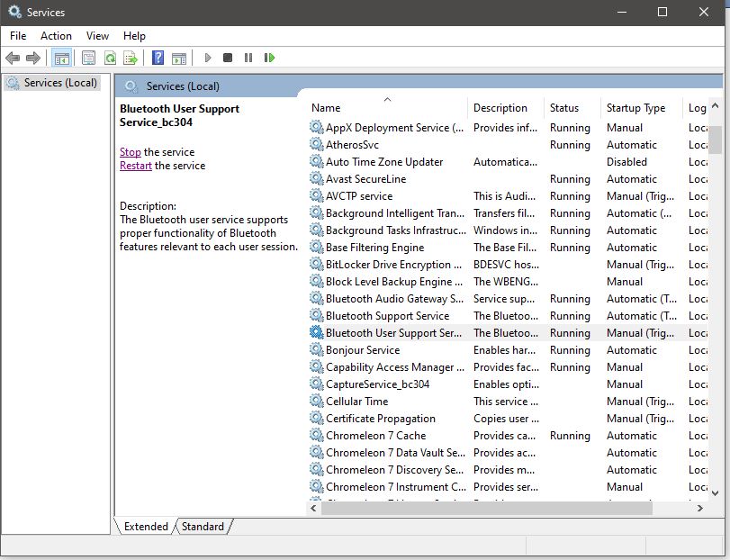Click the Disabled startup type cell

626,161
